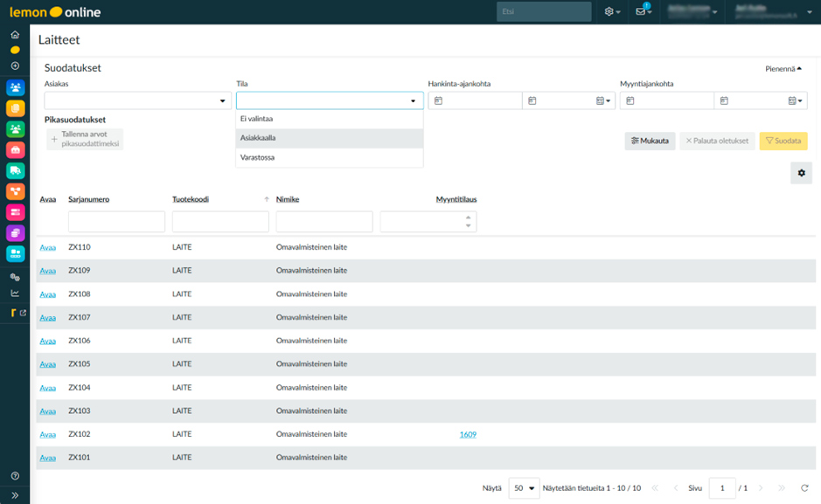Image resolution: width=821 pixels, height=504 pixels.
Task: Click the Avaa link for ZX110
Action: [48, 247]
